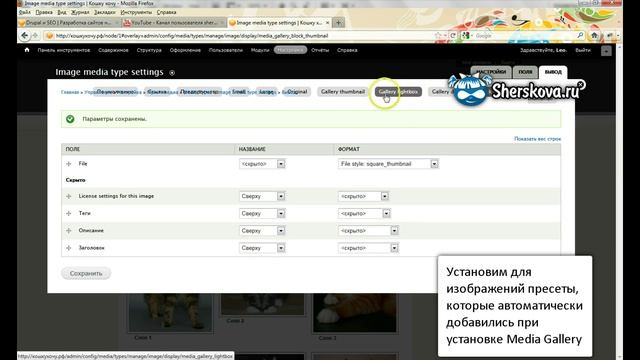
Task: Open the format dropdown for License settings
Action: point(363,196)
